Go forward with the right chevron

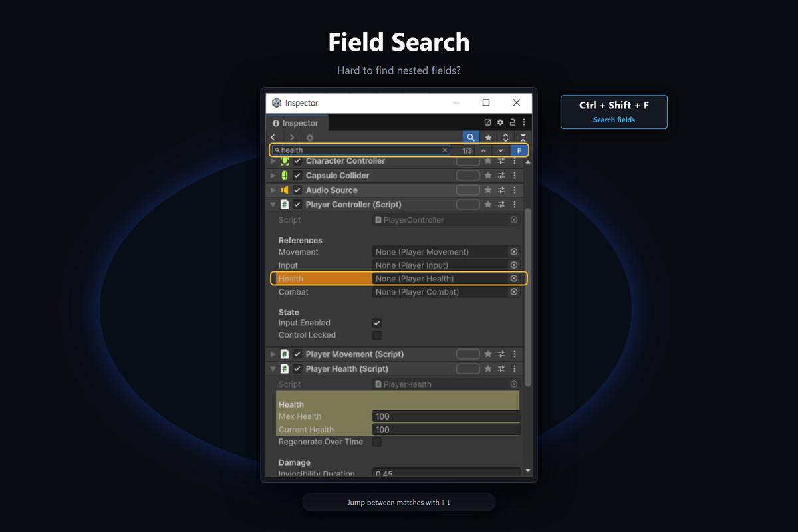coord(291,138)
